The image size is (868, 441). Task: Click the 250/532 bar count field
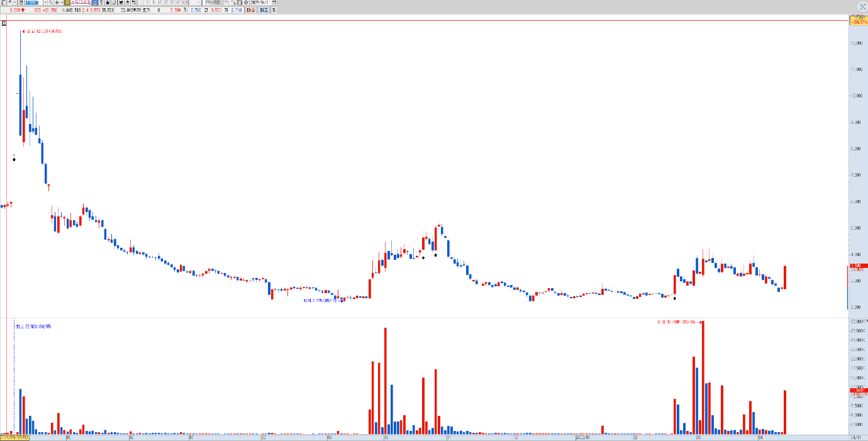click(212, 3)
